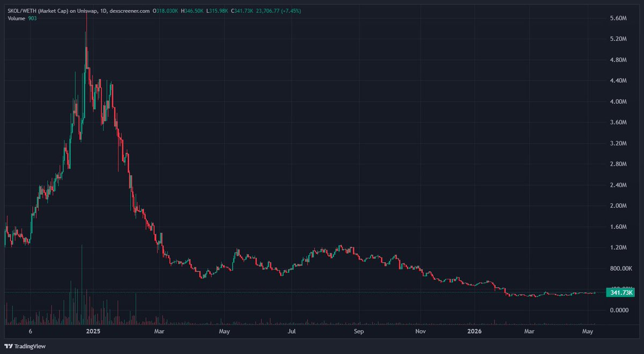The width and height of the screenshot is (644, 354).
Task: Click the close value C341.73K in legend
Action: click(241, 11)
